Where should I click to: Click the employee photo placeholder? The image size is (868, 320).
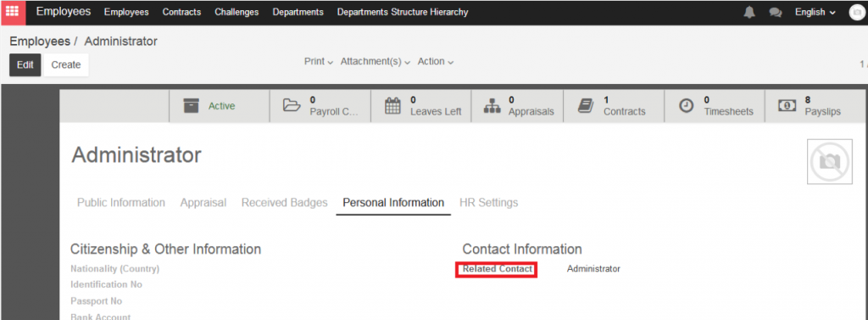coord(829,162)
